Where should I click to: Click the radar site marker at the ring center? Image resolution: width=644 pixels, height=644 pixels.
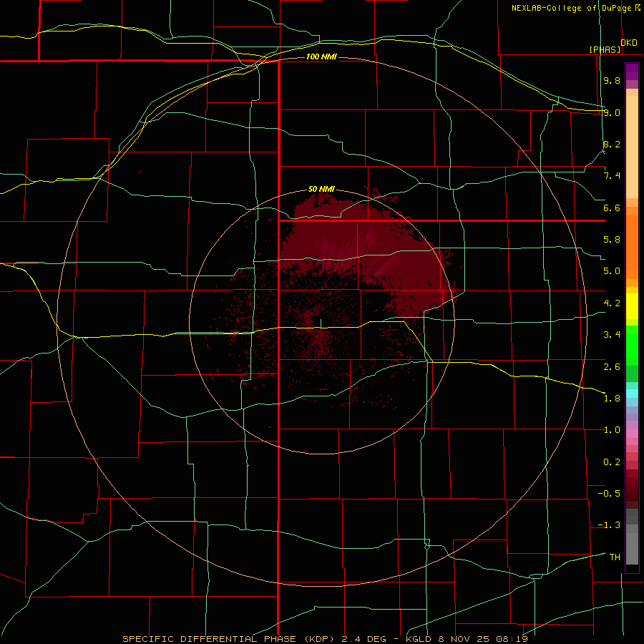[x=321, y=323]
